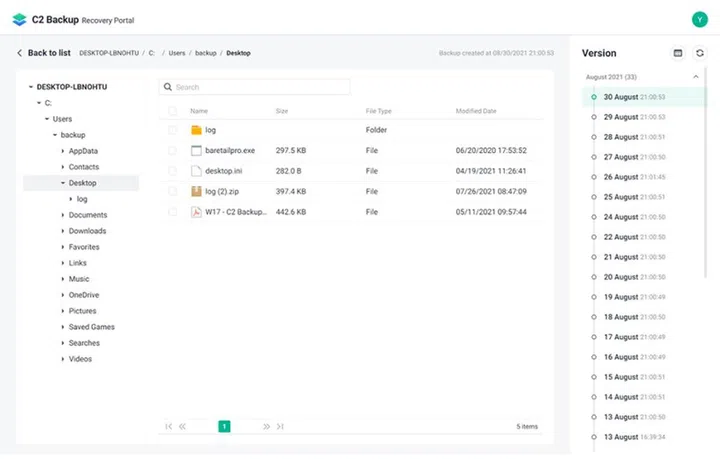This screenshot has width=720, height=459.
Task: Click the W17 - C2 Backup PDF icon
Action: click(x=196, y=212)
